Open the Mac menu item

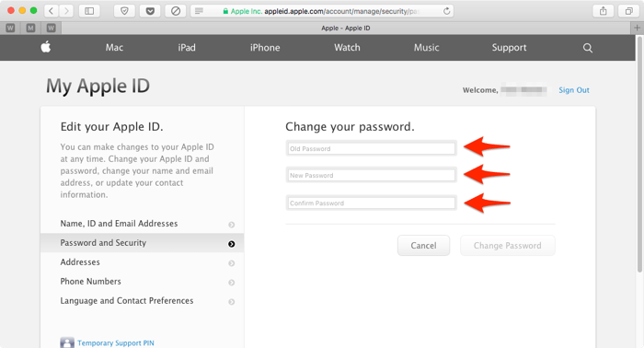pos(114,48)
